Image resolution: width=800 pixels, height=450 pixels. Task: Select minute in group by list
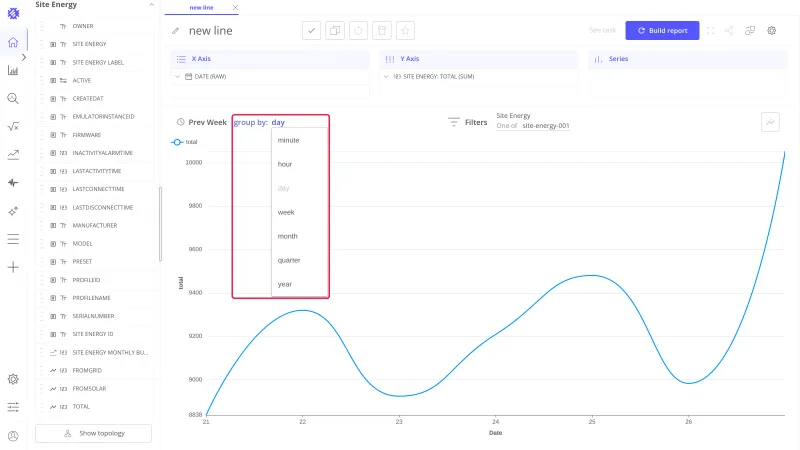pos(288,140)
